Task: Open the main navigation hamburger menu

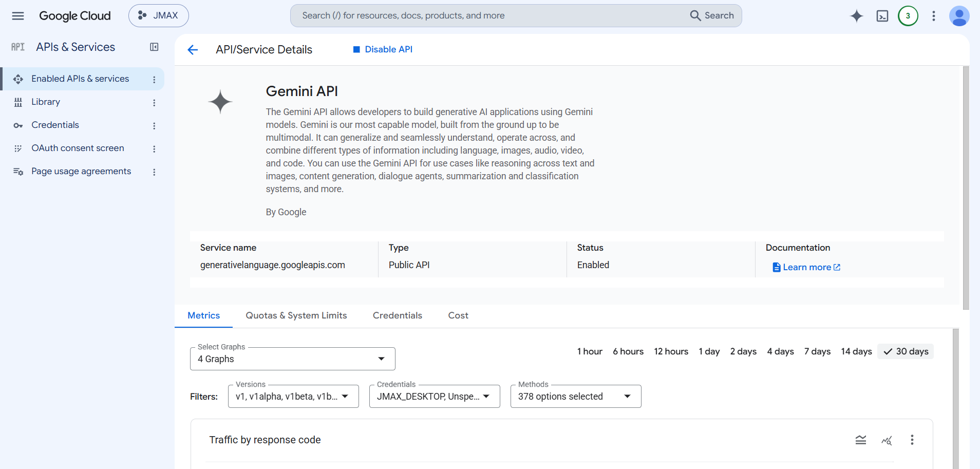Action: pyautogui.click(x=18, y=16)
